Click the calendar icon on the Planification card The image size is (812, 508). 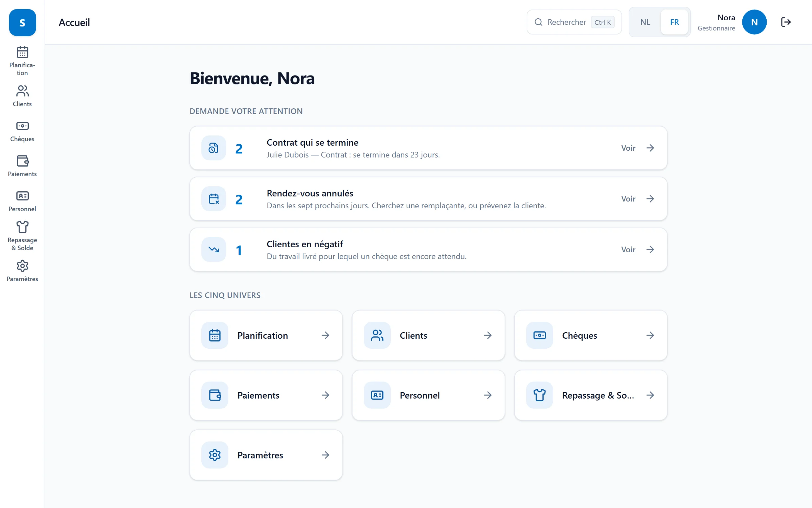[215, 335]
